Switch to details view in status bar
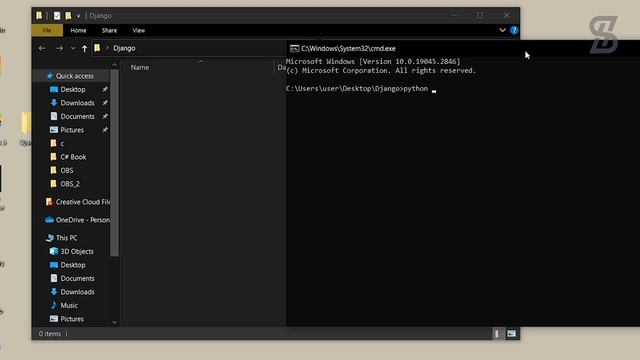This screenshot has width=640, height=360. click(497, 334)
